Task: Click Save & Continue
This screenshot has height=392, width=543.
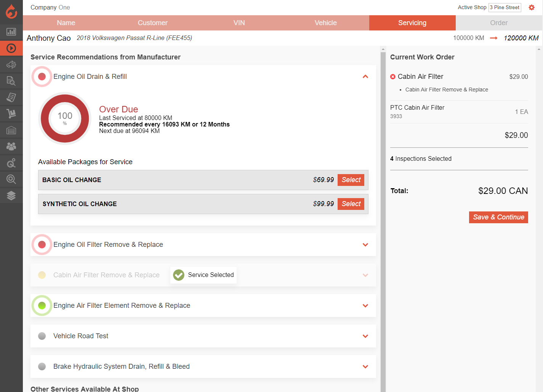Action: coord(498,217)
